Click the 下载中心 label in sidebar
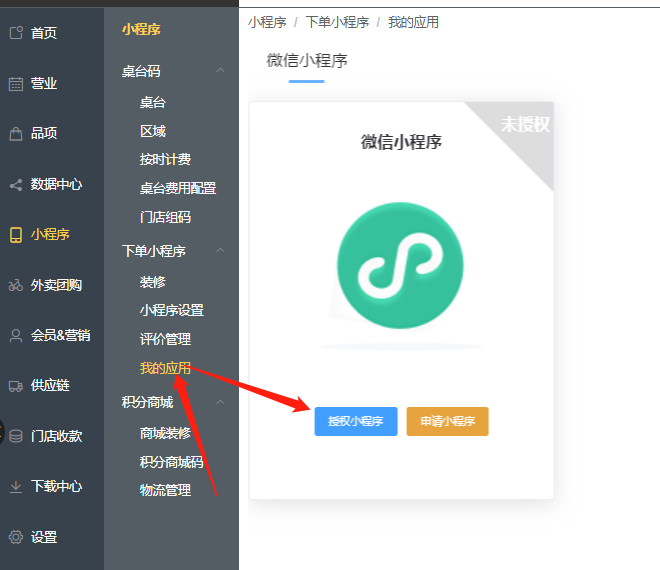 point(56,486)
